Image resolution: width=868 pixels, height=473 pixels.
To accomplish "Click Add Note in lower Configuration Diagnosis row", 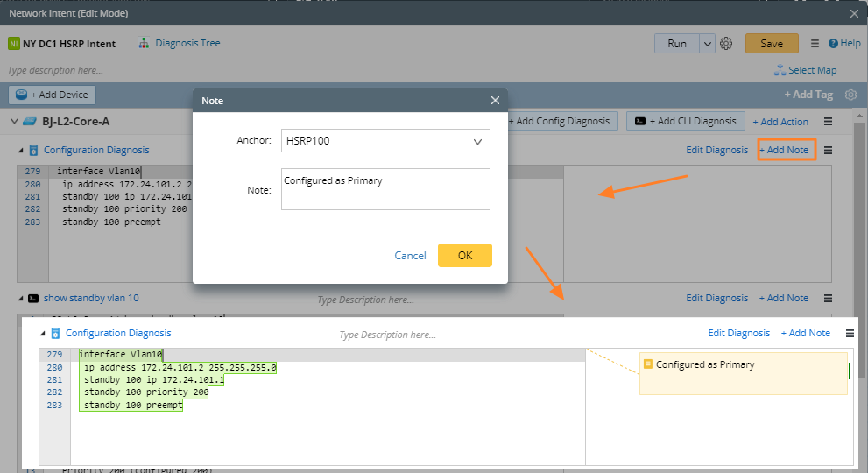I will (806, 333).
